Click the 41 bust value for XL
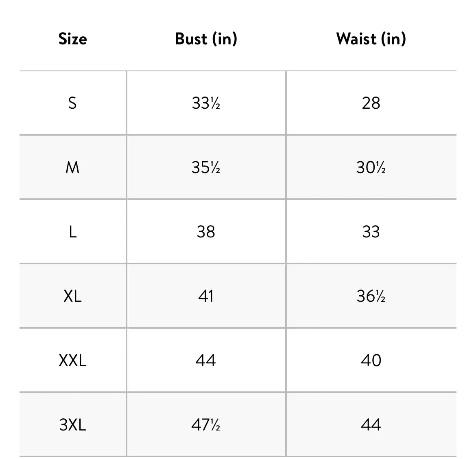This screenshot has height=459, width=476. (x=206, y=296)
